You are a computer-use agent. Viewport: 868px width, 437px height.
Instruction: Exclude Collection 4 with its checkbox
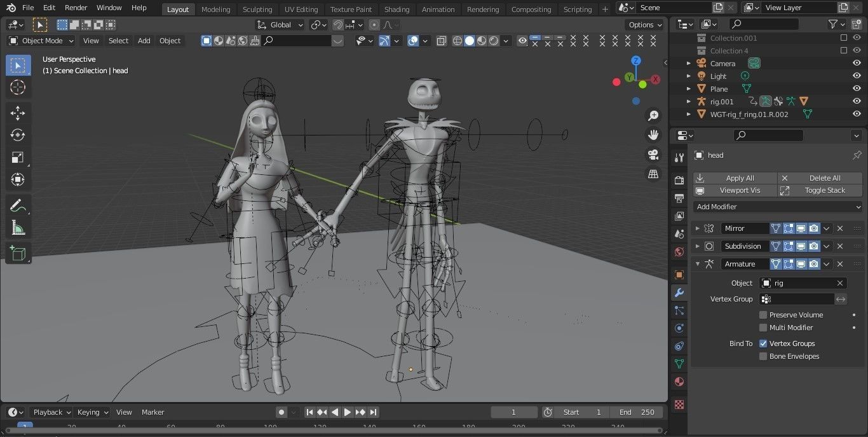coord(844,51)
